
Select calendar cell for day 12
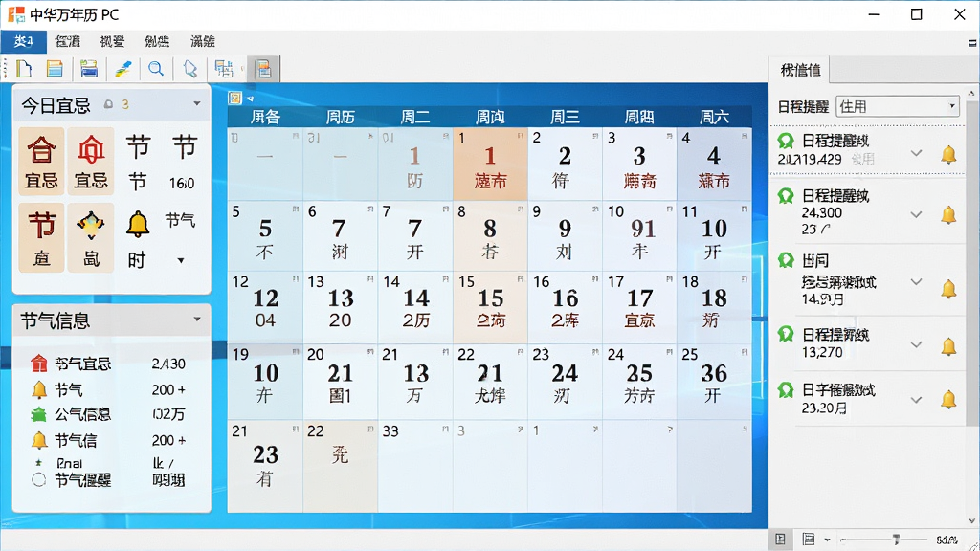[x=265, y=307]
